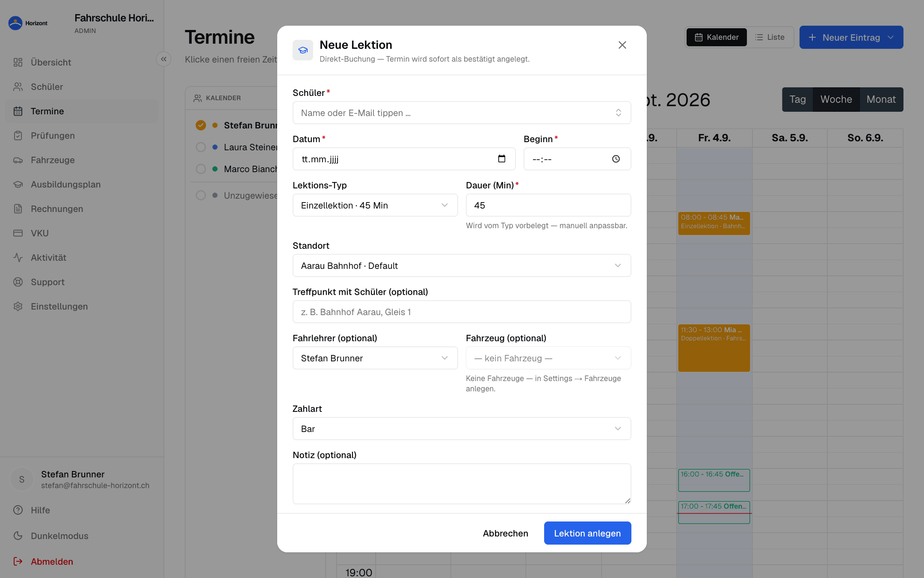Click the Fahrzeuge car icon

[x=18, y=160]
